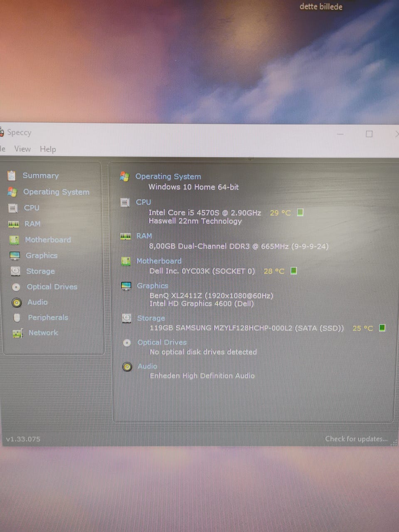Open the View menu

[22, 149]
